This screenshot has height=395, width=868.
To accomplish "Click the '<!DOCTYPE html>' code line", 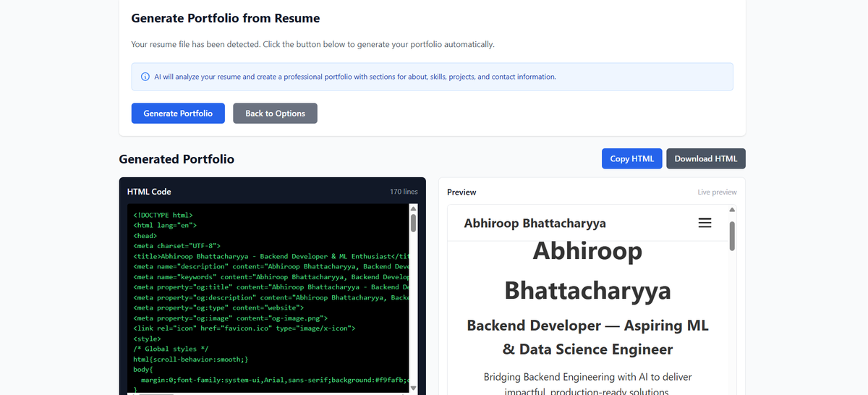I will pos(163,215).
